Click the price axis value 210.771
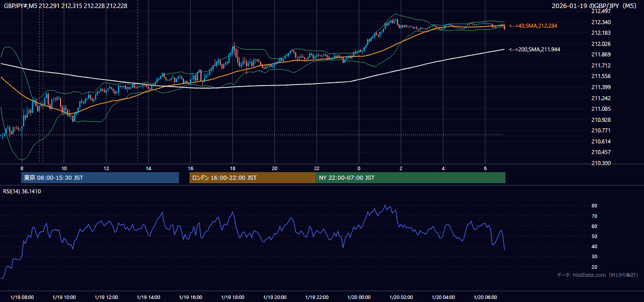Screen dimensions: 644x302 pos(601,130)
